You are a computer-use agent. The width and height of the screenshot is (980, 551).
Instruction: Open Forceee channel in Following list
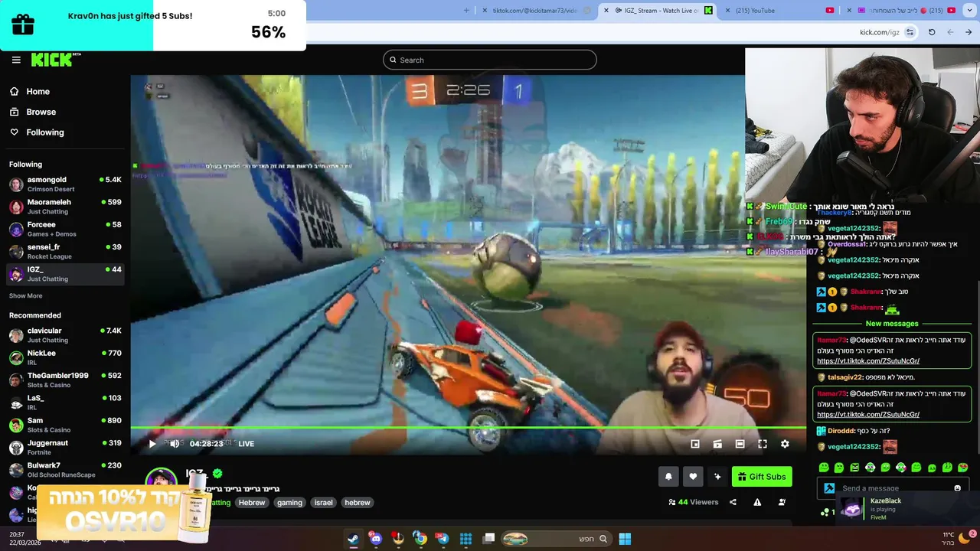coord(65,229)
